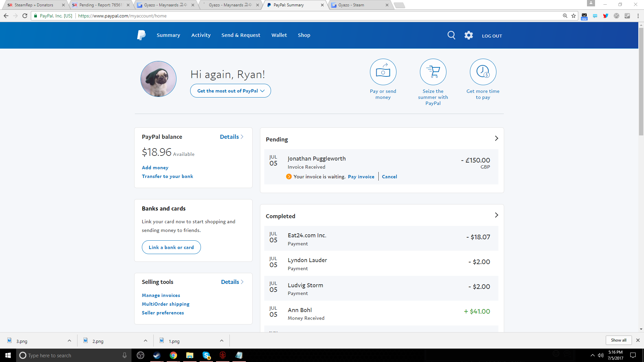Open MultiOrder shipping link

[165, 304]
